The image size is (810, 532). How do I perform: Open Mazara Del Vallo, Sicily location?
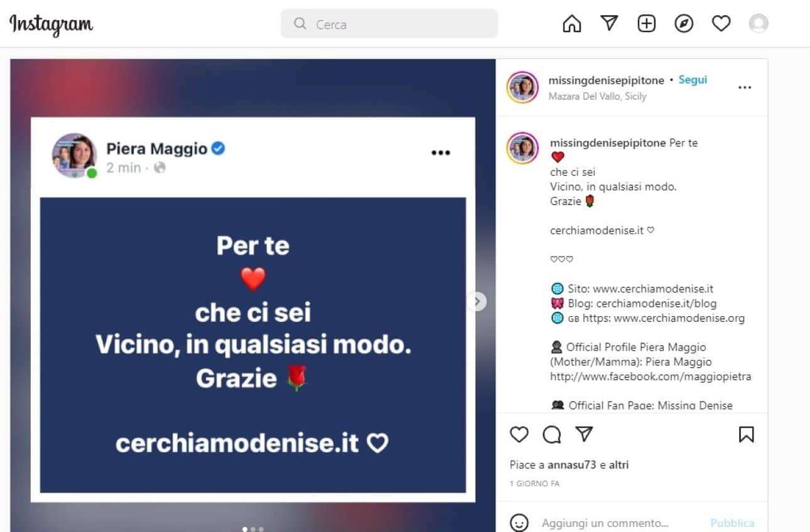point(597,96)
